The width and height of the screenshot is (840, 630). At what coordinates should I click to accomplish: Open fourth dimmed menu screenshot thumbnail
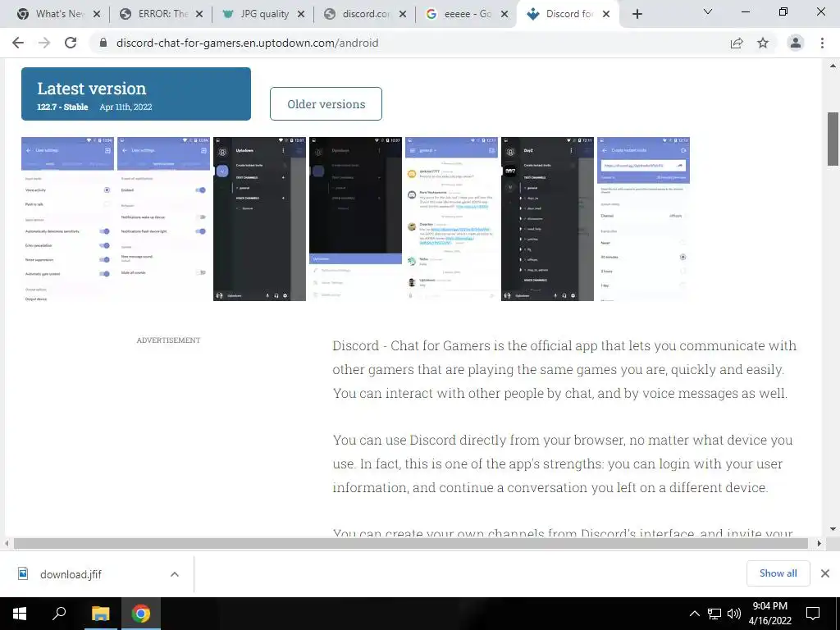(x=355, y=218)
